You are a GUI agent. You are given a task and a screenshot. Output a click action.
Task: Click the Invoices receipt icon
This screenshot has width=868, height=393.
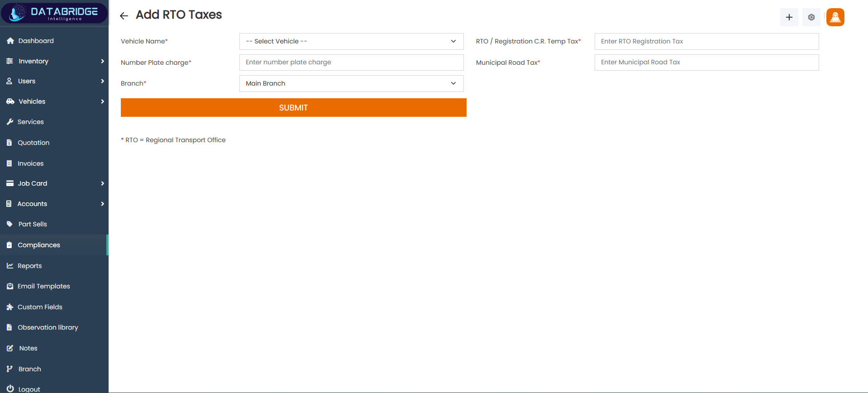10,163
